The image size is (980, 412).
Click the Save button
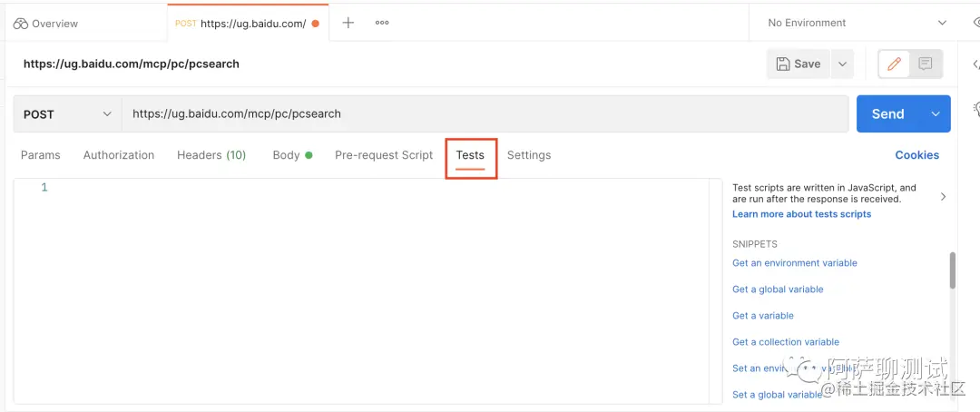pyautogui.click(x=799, y=64)
